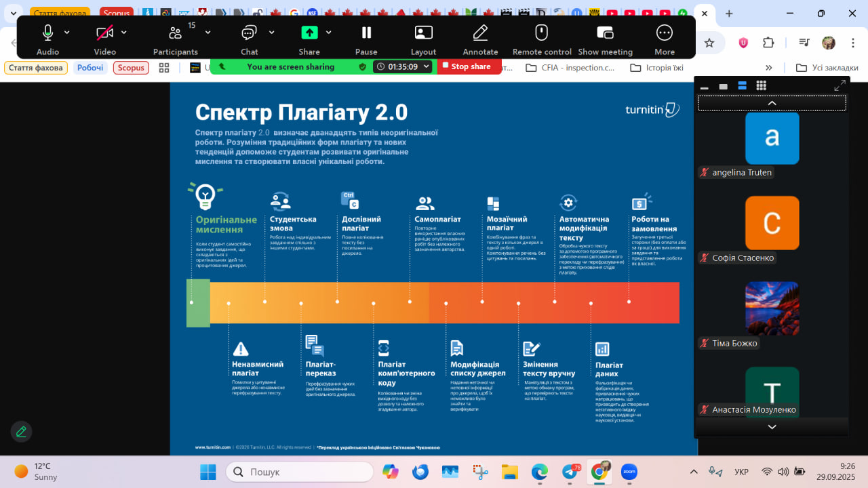Open the Chrome profile avatar

point(829,43)
